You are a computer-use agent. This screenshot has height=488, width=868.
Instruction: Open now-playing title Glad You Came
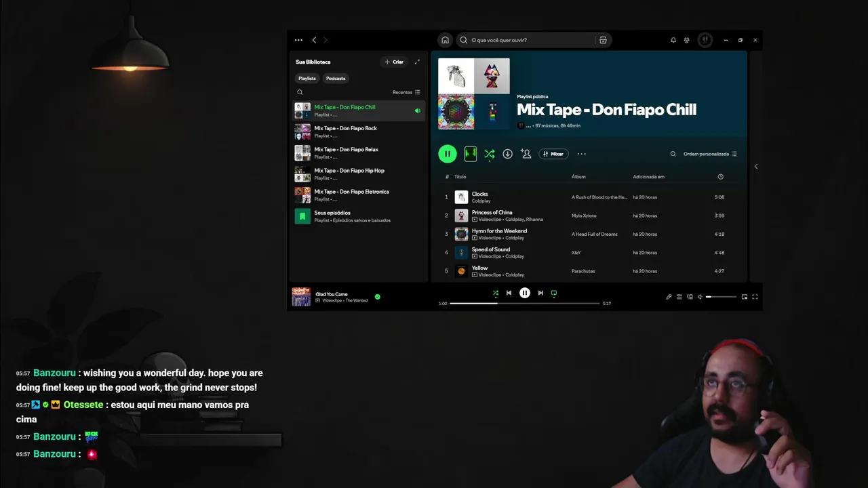pos(332,294)
